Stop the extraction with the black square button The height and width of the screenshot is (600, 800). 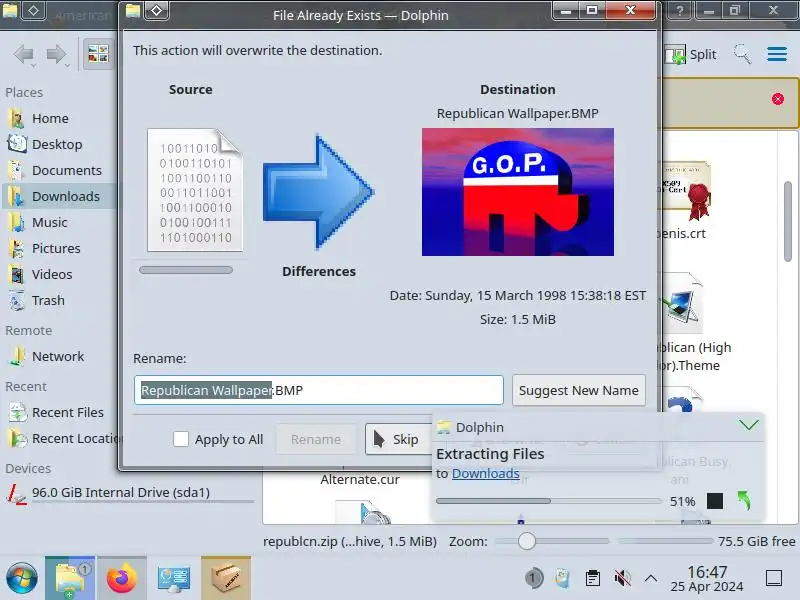(715, 501)
